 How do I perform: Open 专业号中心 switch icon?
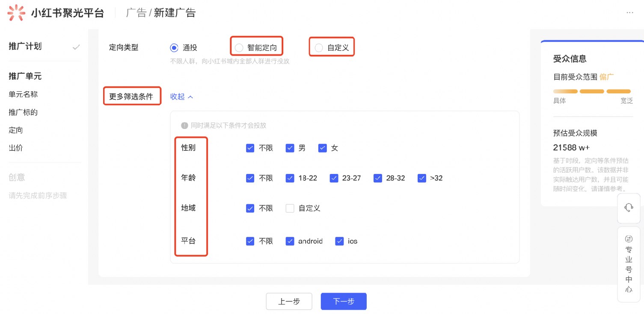click(x=629, y=239)
